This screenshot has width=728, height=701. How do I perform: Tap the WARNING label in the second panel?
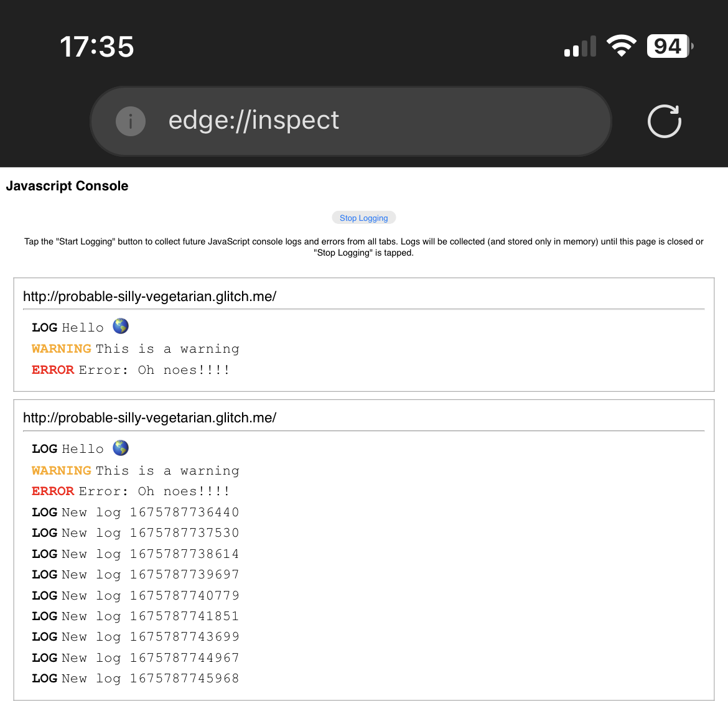coord(61,470)
